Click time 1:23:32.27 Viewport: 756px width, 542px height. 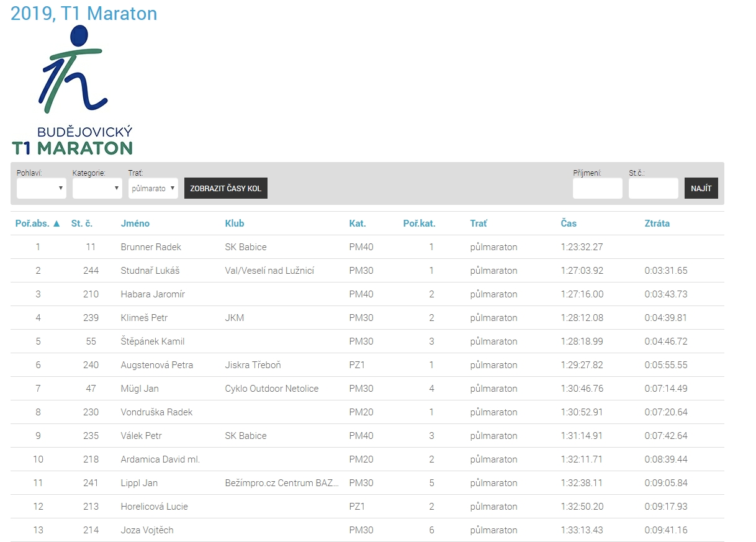[x=582, y=247]
